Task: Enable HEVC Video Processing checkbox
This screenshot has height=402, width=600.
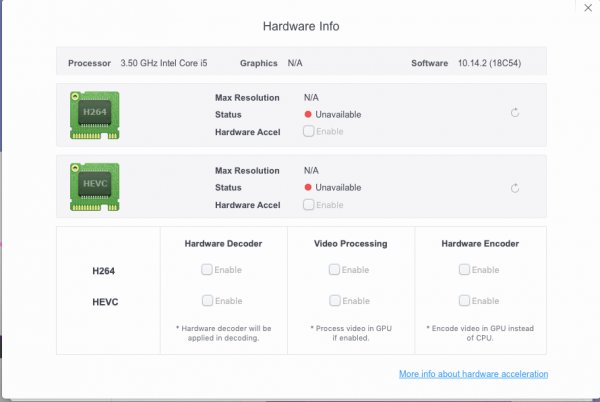Action: click(x=334, y=300)
